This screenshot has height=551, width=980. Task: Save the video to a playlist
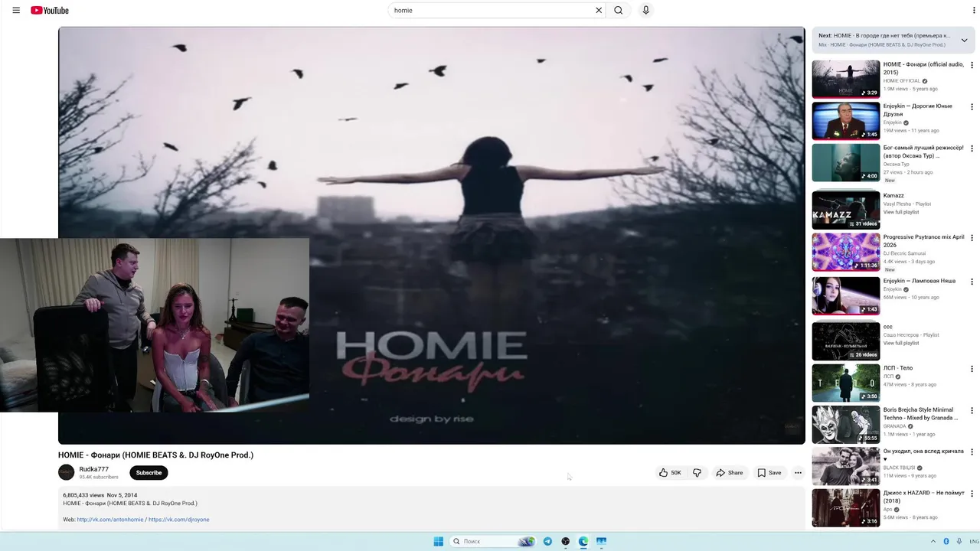(769, 473)
